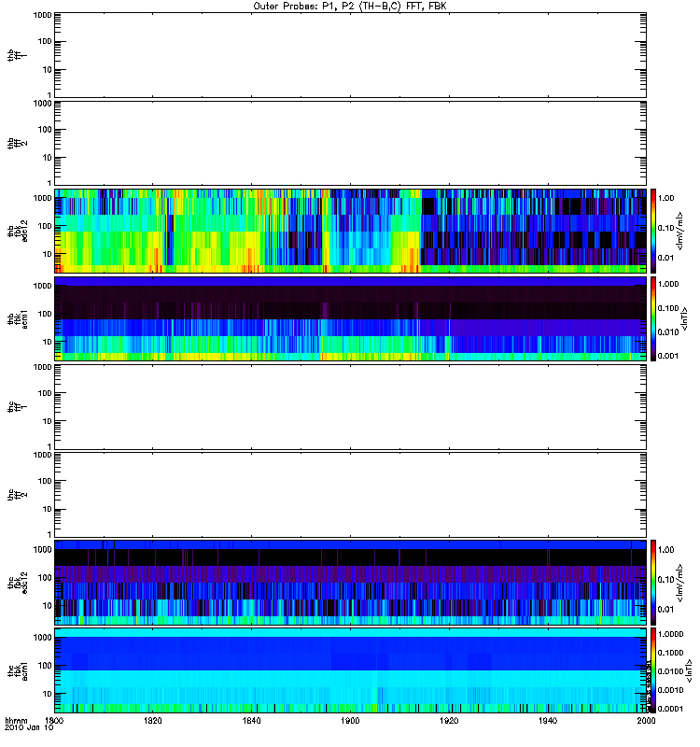Click the '<|nT|>' unit label beside thb scm1
The height and width of the screenshot is (747, 700).
click(684, 318)
